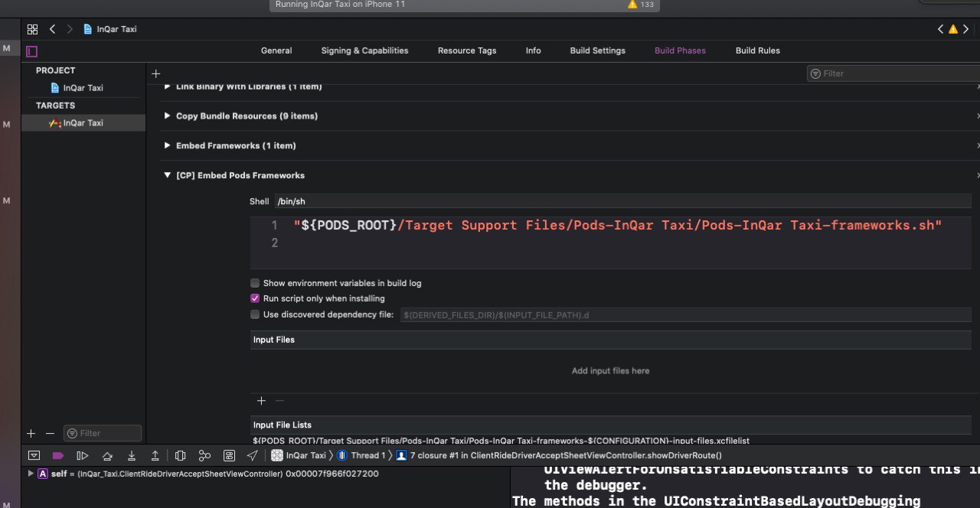This screenshot has width=980, height=508.
Task: Collapse [CP] Embed Pods Frameworks phase
Action: (168, 175)
